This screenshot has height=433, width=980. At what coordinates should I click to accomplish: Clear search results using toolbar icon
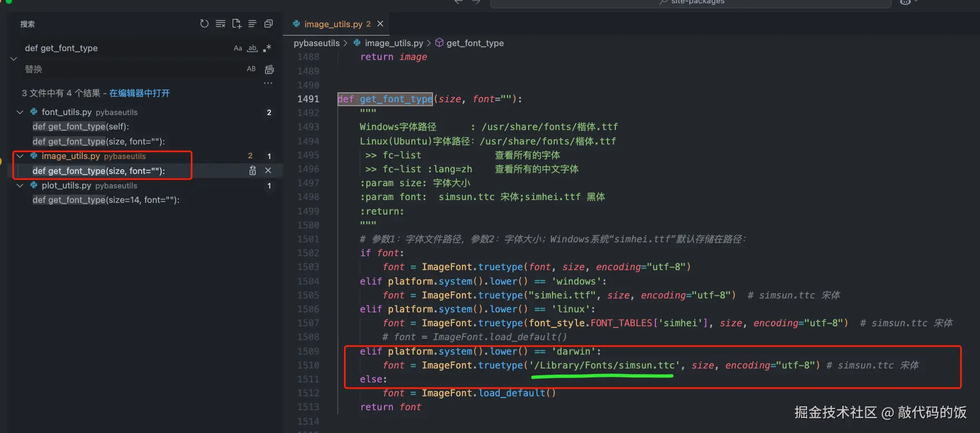point(221,24)
